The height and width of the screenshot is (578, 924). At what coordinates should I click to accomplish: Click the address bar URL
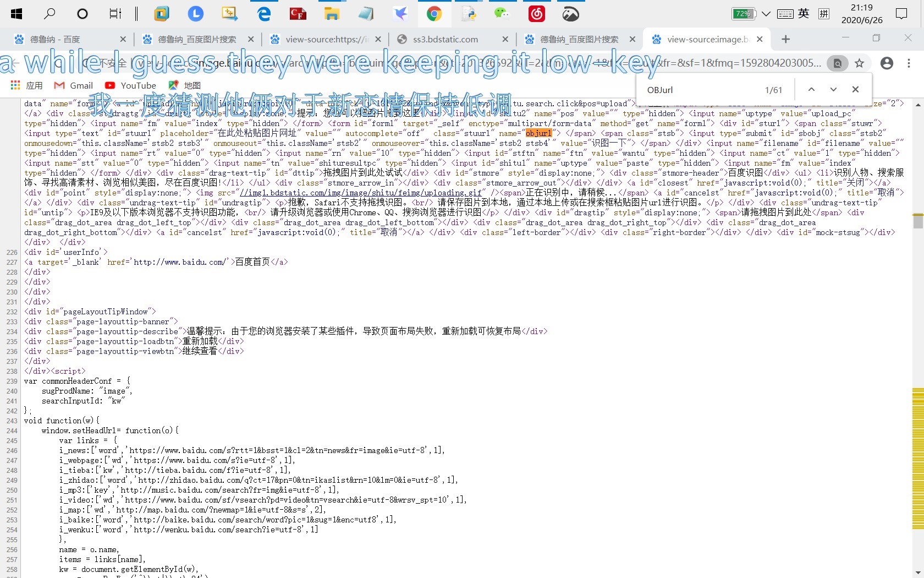pyautogui.click(x=457, y=63)
